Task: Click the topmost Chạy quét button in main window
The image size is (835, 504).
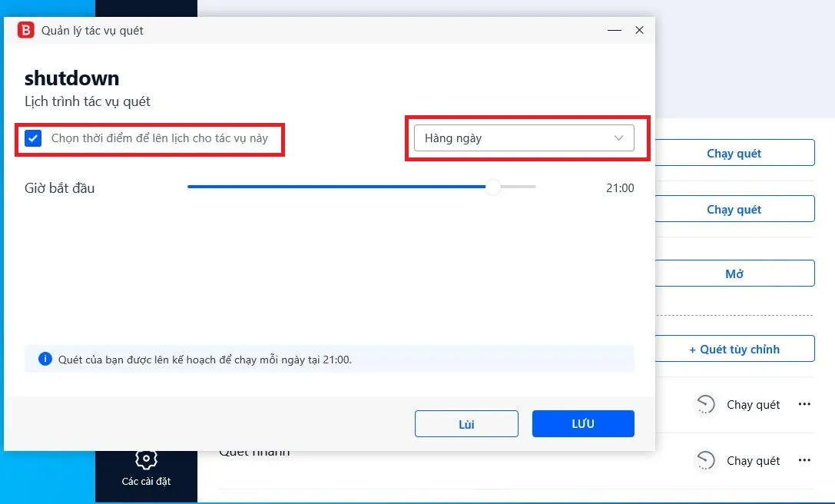Action: tap(734, 153)
